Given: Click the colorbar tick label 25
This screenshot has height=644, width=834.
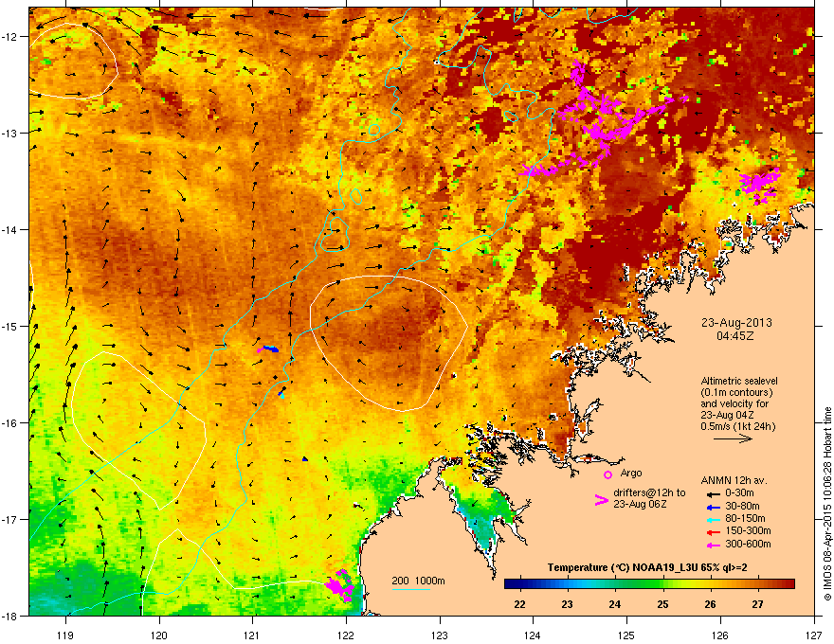Looking at the screenshot, I should 662,604.
